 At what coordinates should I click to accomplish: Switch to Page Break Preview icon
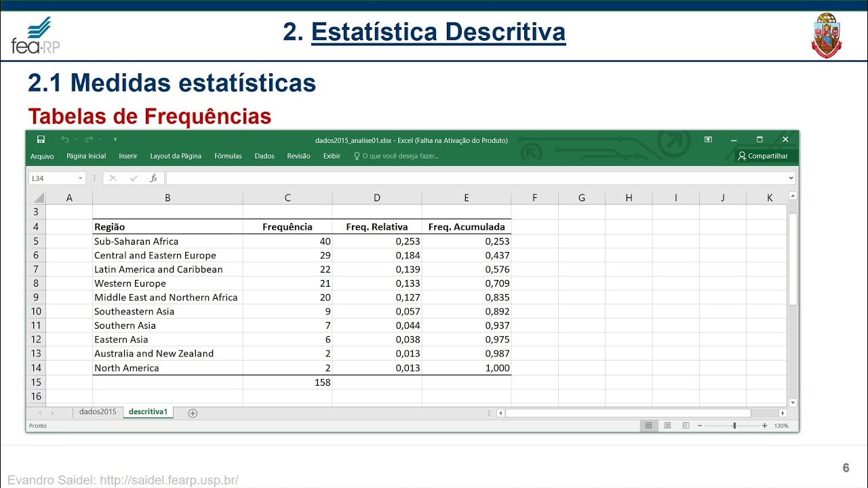pyautogui.click(x=686, y=426)
